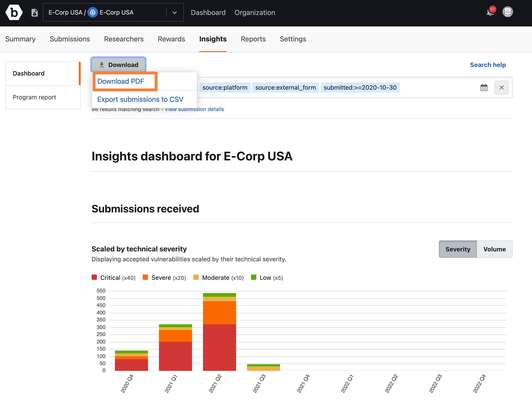Click view submission details link
Image resolution: width=532 pixels, height=401 pixels.
194,109
